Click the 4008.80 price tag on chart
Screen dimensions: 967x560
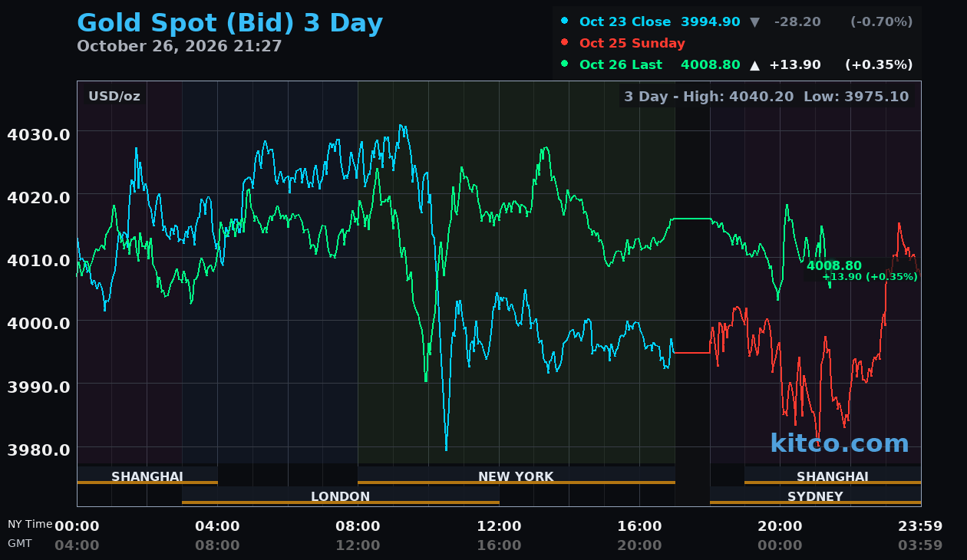tap(833, 265)
